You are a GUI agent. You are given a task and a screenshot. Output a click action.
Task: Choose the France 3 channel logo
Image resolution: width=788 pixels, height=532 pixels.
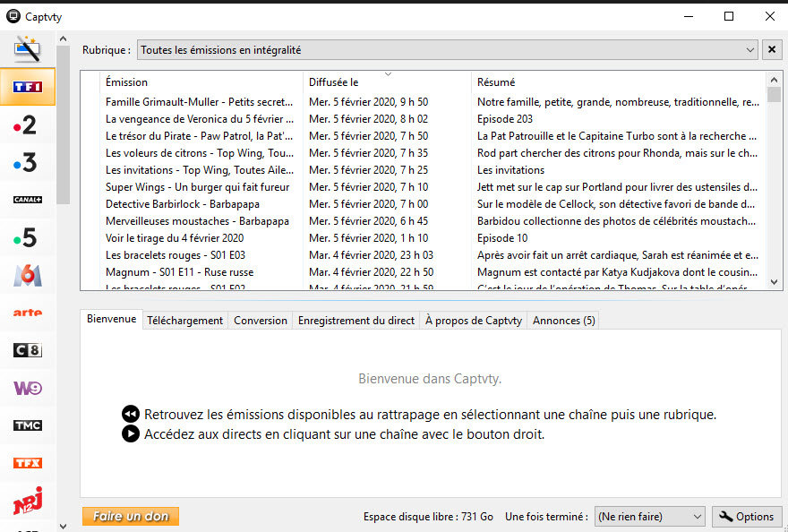[28, 162]
